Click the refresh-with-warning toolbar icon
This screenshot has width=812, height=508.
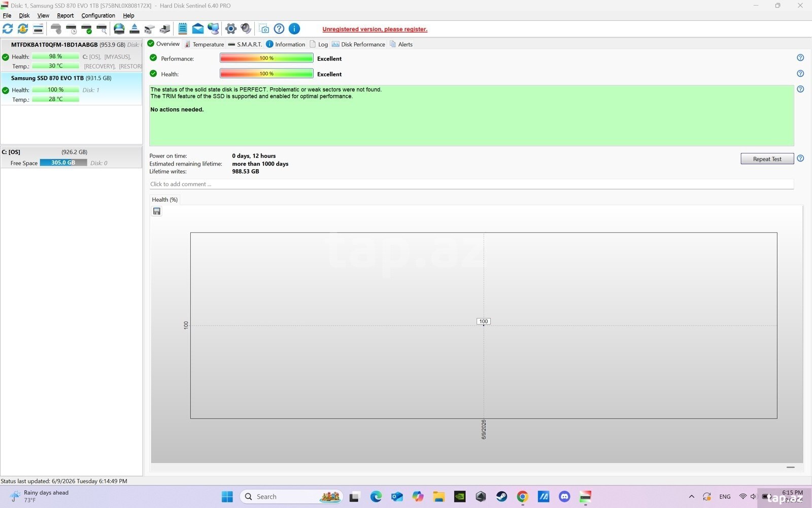click(23, 29)
